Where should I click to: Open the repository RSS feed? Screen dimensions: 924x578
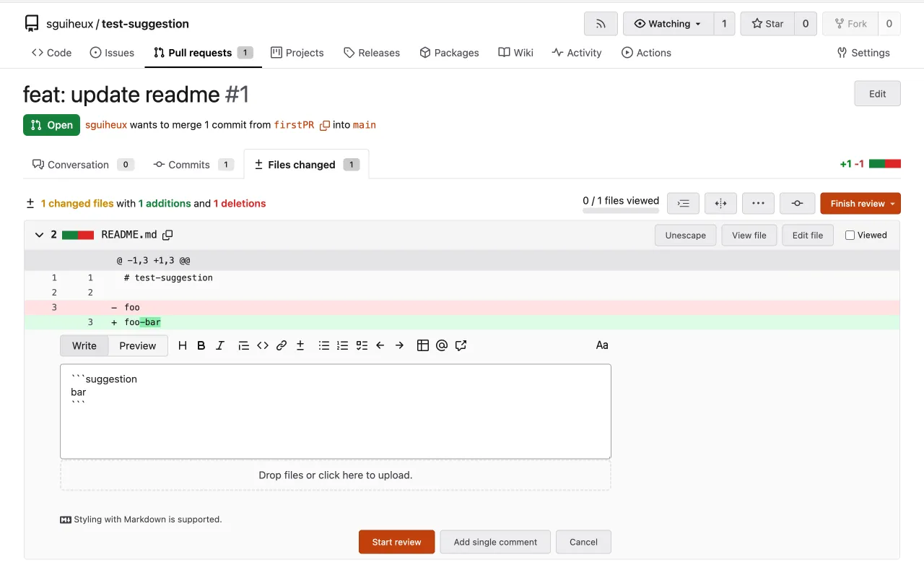pyautogui.click(x=601, y=24)
